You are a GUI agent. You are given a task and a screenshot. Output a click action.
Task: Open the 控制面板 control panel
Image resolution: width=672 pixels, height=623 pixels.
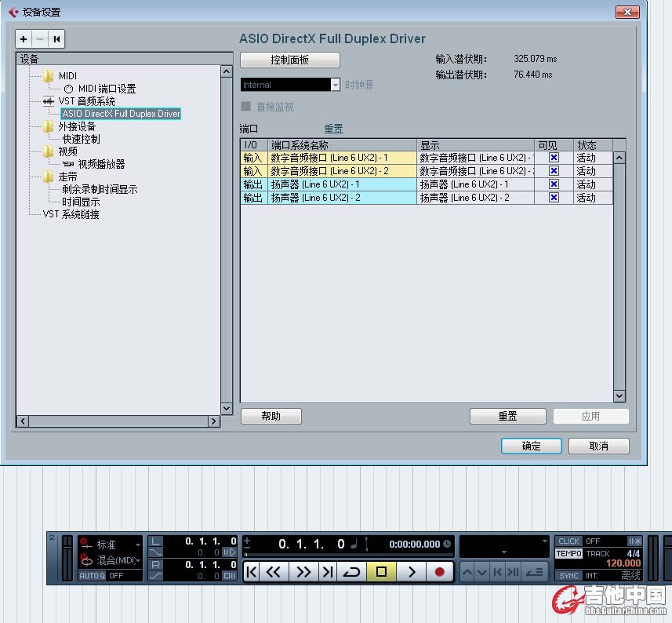[x=289, y=60]
